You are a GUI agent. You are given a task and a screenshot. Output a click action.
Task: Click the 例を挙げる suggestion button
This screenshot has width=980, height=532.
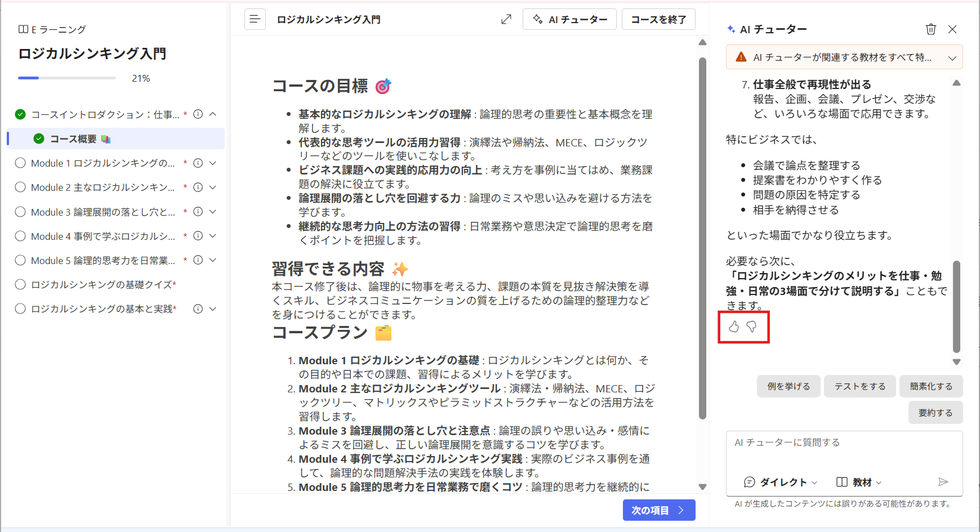(789, 386)
